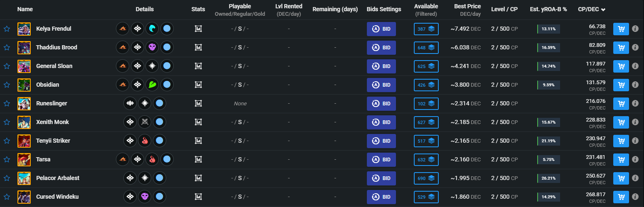Star the Cursed Windeku card

7,197
